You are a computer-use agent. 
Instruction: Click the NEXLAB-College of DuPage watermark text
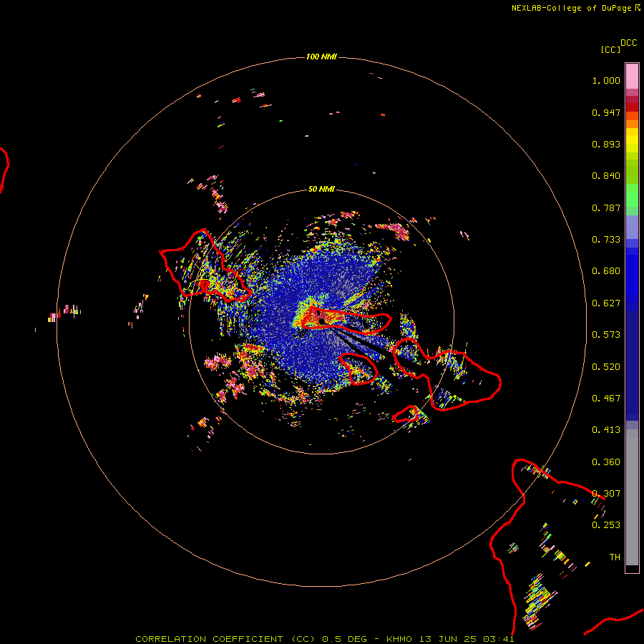(x=576, y=8)
